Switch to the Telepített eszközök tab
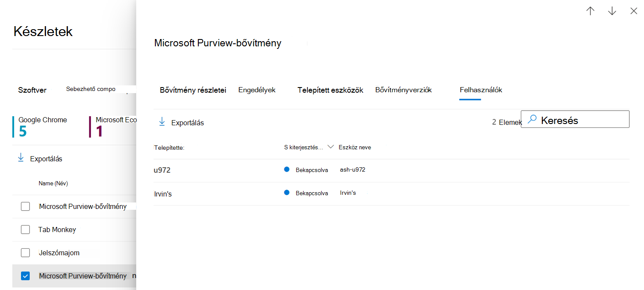This screenshot has height=290, width=644. 331,90
